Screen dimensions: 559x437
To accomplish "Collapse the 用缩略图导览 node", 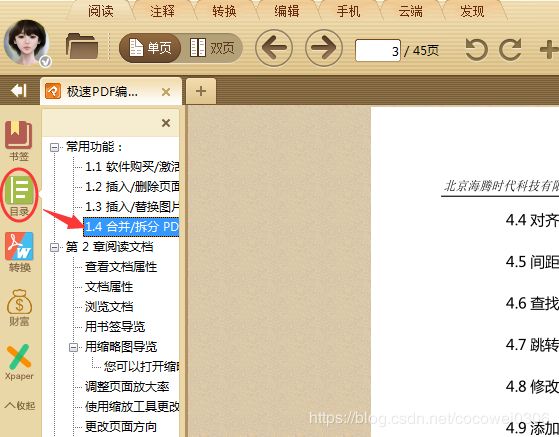I will point(73,347).
